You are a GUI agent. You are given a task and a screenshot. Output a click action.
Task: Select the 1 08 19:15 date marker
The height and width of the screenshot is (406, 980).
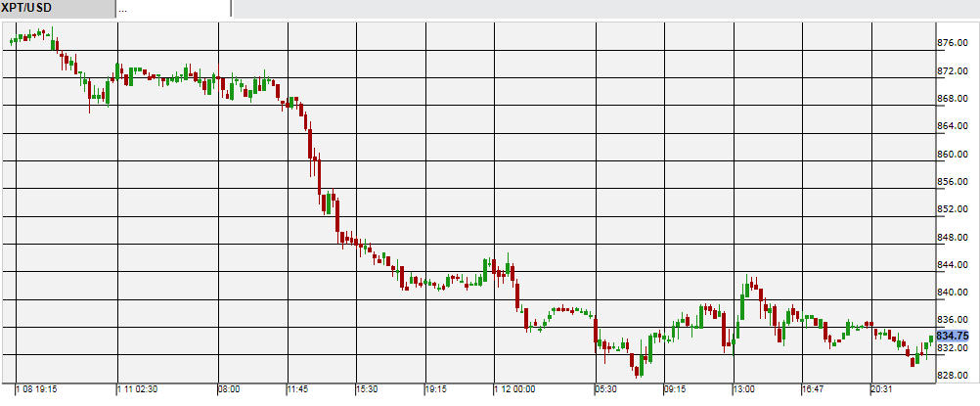36,389
